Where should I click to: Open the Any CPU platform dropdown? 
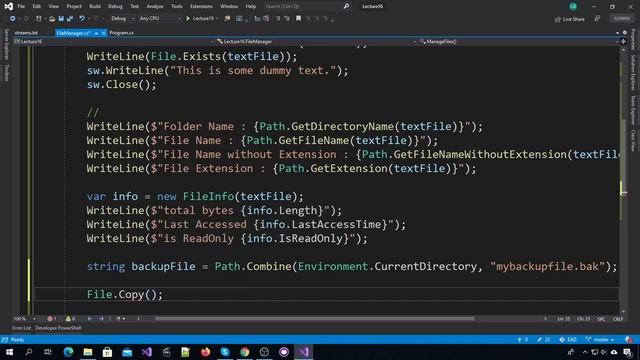coord(159,18)
